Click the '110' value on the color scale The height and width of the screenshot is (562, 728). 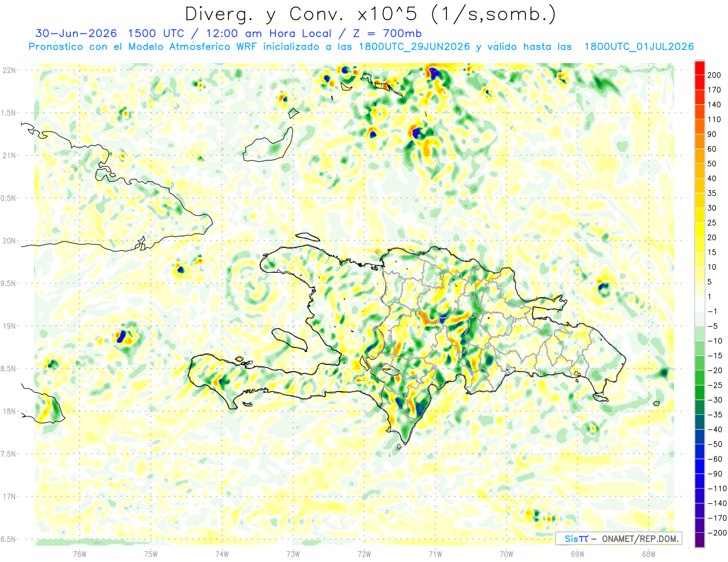click(715, 119)
